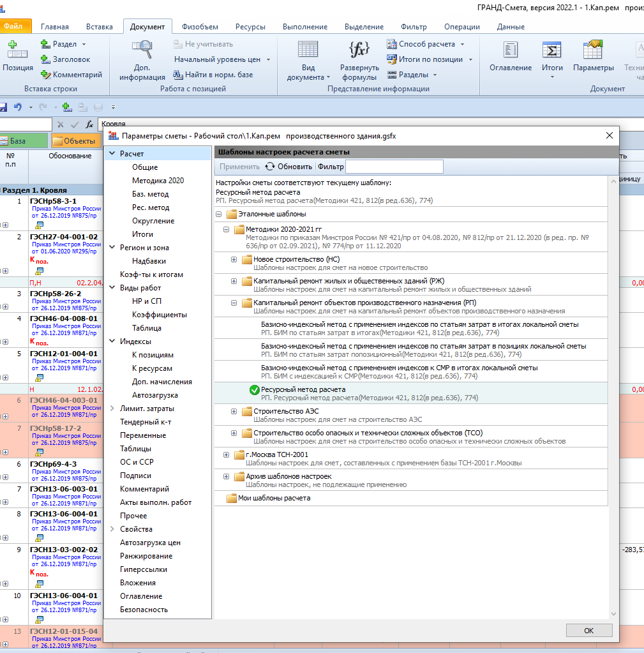
Task: Expand Капитальный ремонт жилых (РЖ) node
Action: pyautogui.click(x=234, y=281)
